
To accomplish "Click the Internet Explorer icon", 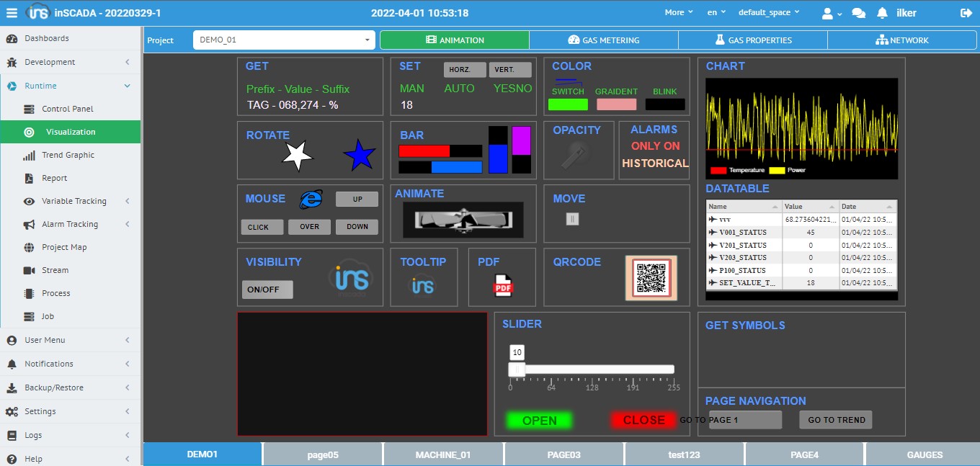I will coord(311,200).
